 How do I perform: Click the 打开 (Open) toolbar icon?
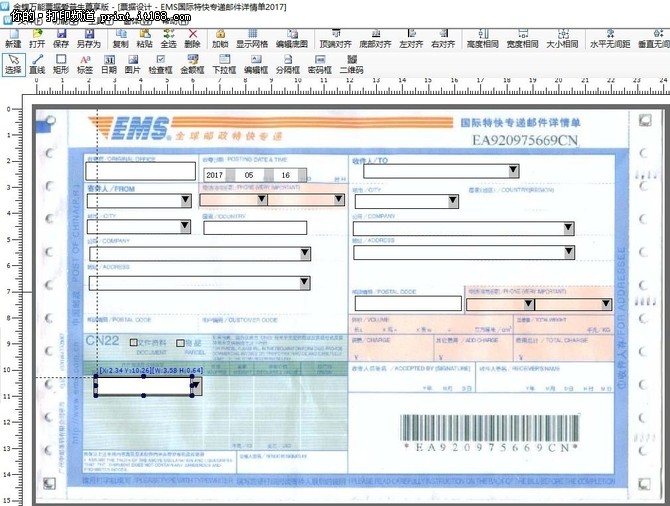(x=37, y=38)
